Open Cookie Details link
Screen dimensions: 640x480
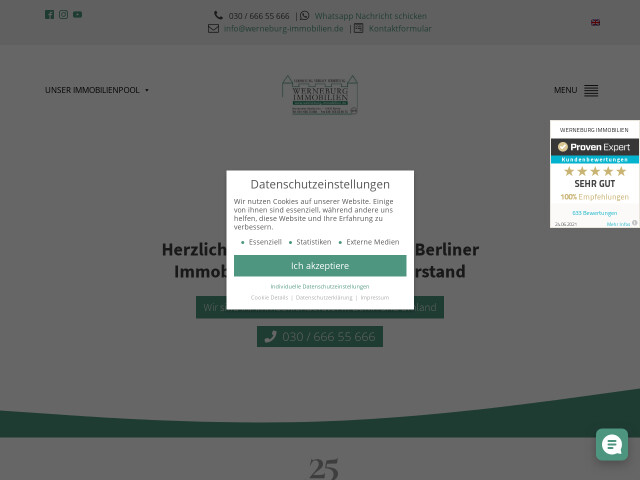269,298
